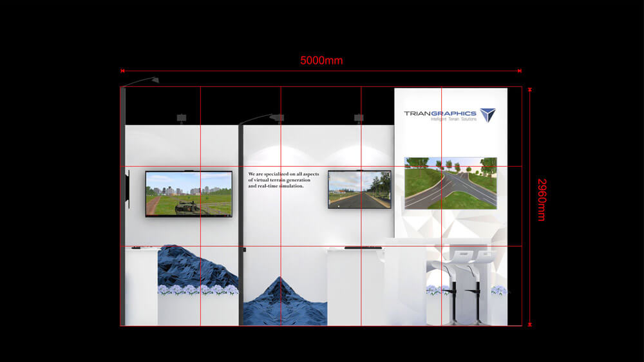Select the straight road simulation monitor
This screenshot has height=362, width=644.
pos(359,189)
